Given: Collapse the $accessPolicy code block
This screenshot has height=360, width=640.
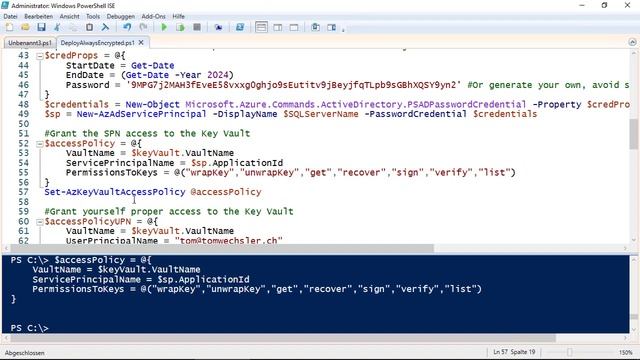Looking at the screenshot, I should 40,144.
